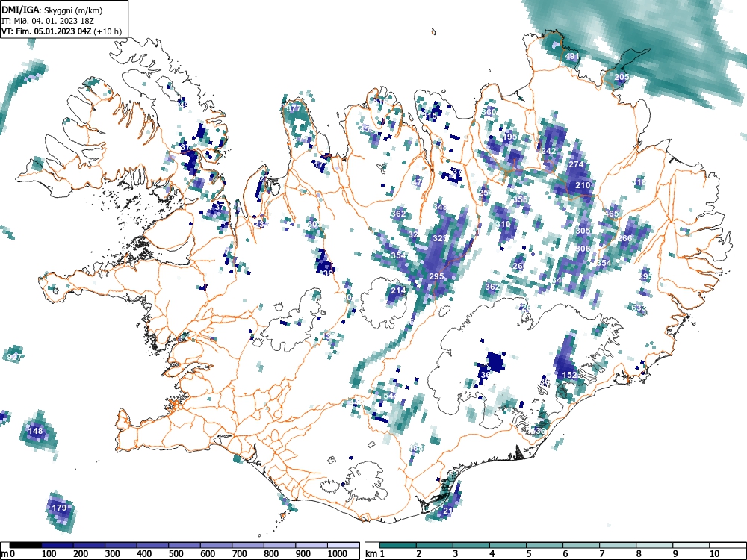
Task: Click the 927 value off the west coast
Action: tap(14, 357)
